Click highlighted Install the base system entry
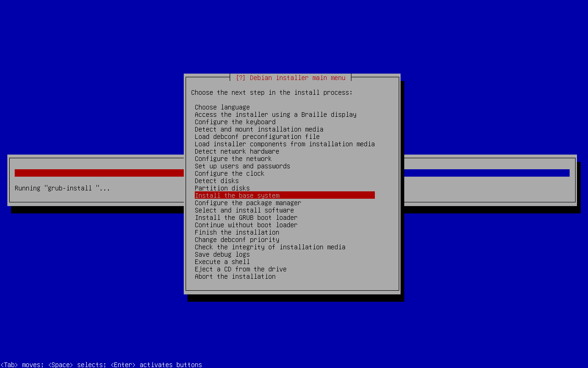This screenshot has width=588, height=368. click(x=285, y=195)
